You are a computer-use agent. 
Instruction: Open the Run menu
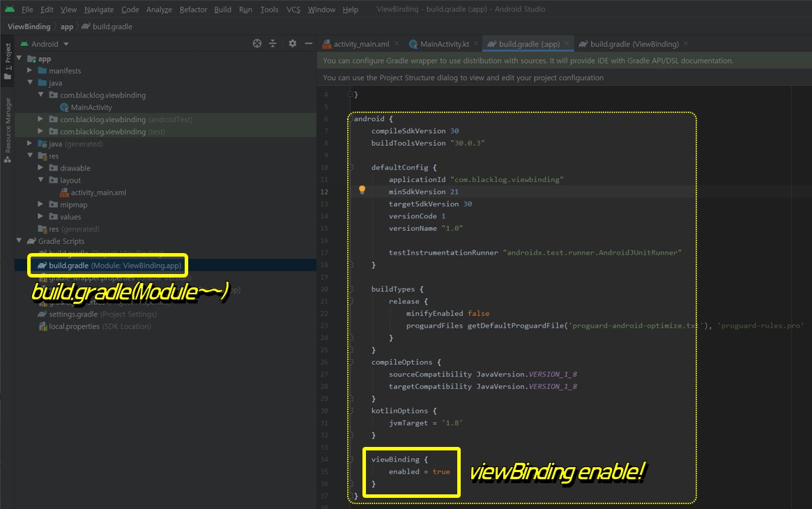245,9
